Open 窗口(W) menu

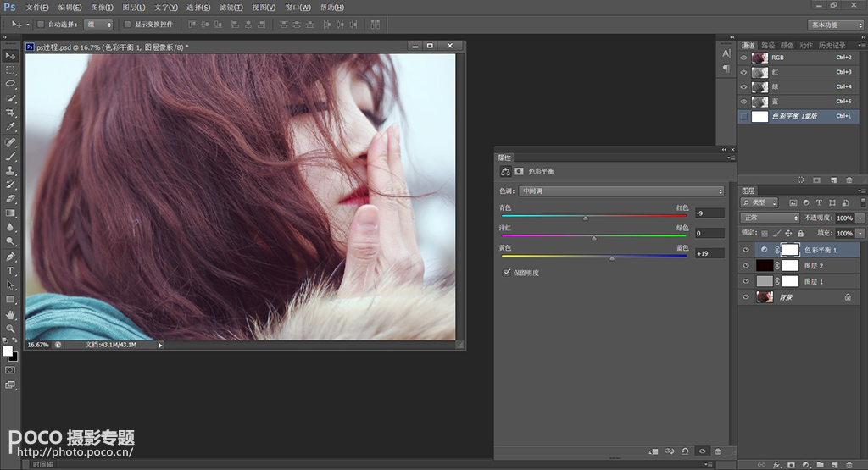click(x=298, y=7)
